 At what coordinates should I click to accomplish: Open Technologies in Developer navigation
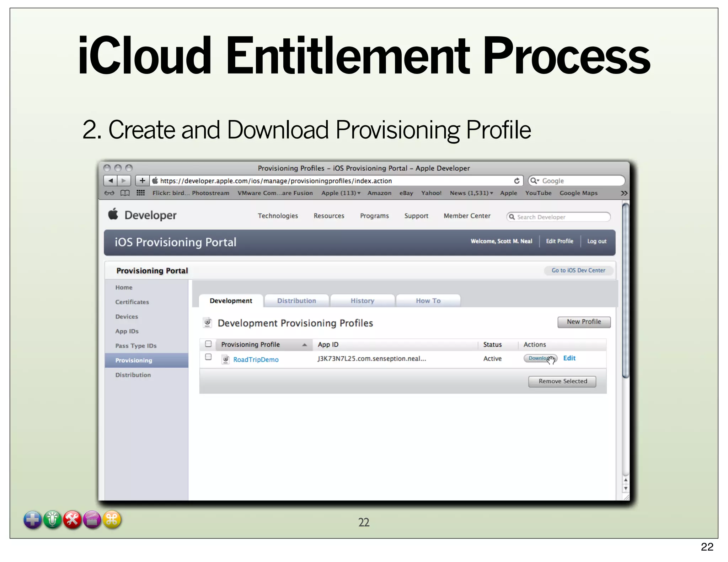pos(278,216)
